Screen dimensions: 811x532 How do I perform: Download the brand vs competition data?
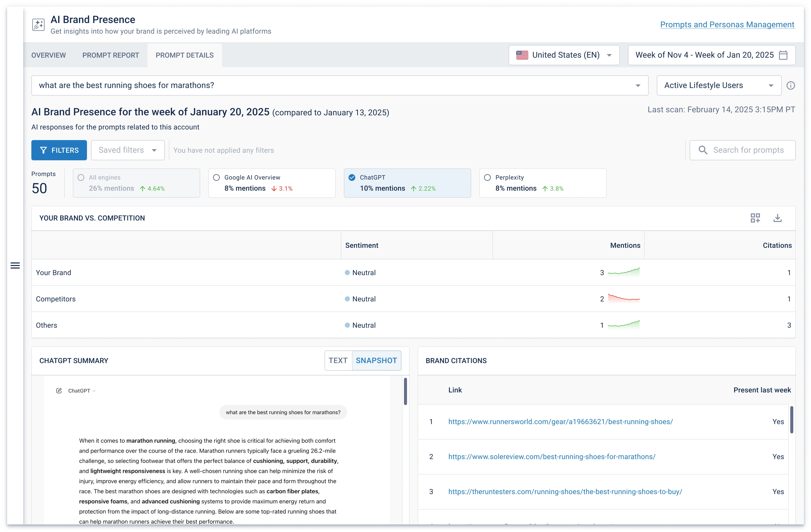(x=778, y=218)
